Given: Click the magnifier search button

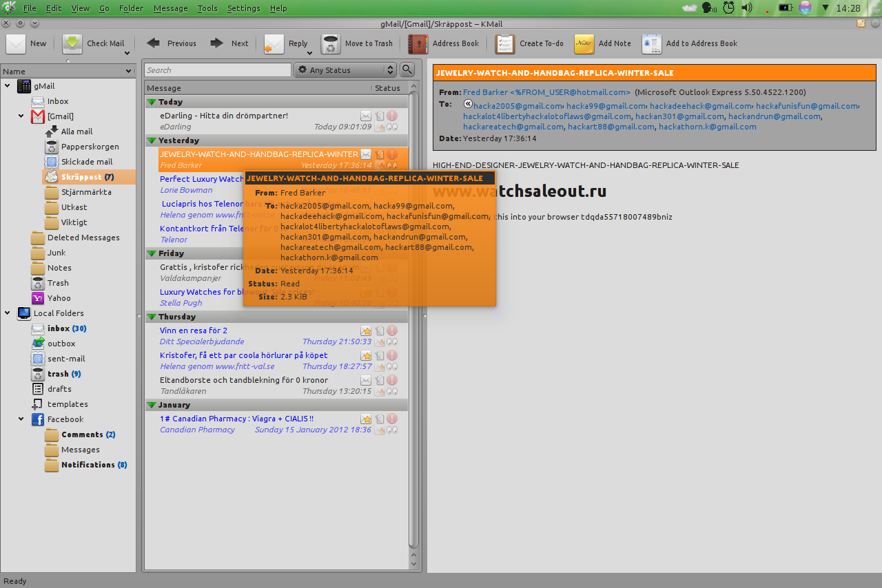Looking at the screenshot, I should (x=407, y=70).
